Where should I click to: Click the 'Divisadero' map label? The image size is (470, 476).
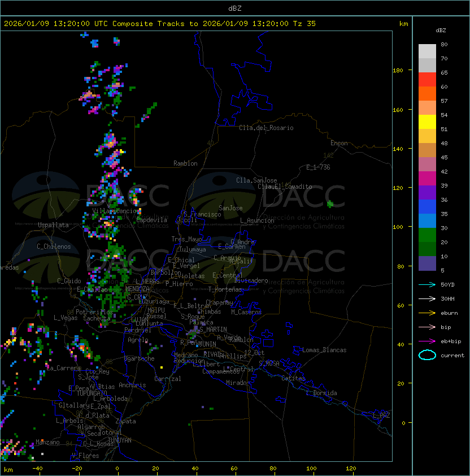click(251, 280)
